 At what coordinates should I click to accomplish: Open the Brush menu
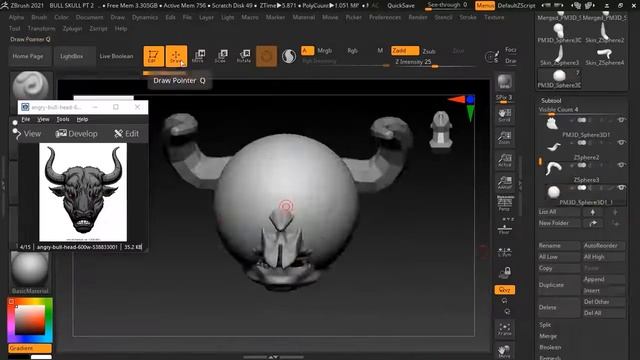pyautogui.click(x=39, y=18)
